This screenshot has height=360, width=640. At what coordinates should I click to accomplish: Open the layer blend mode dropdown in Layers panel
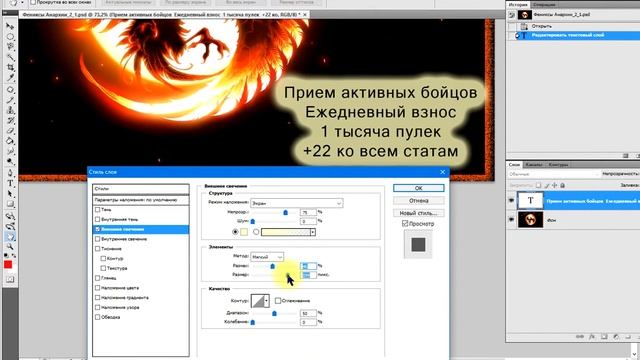(554, 174)
